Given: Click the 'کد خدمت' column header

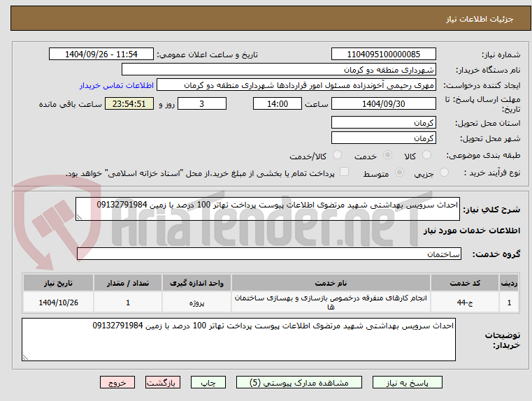Looking at the screenshot, I should click(x=465, y=283).
